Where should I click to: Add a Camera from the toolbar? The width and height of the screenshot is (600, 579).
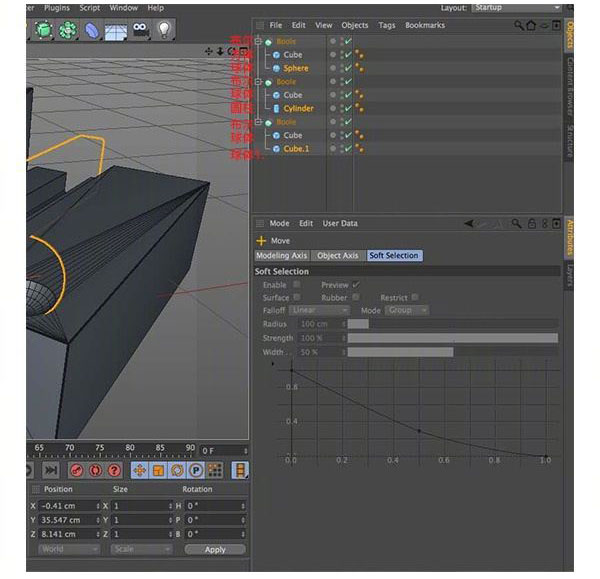tap(140, 30)
